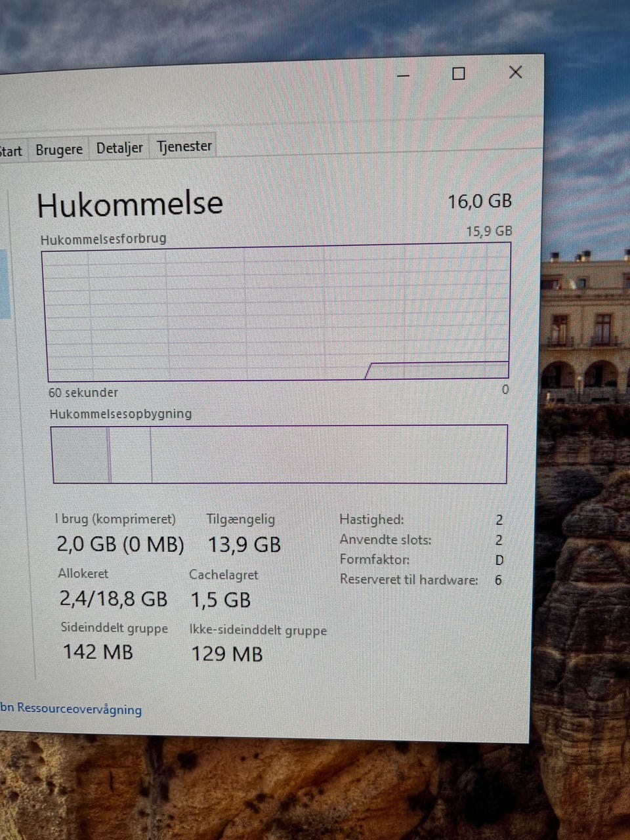Click the 15,9 GB graph maximum label

pos(489,231)
